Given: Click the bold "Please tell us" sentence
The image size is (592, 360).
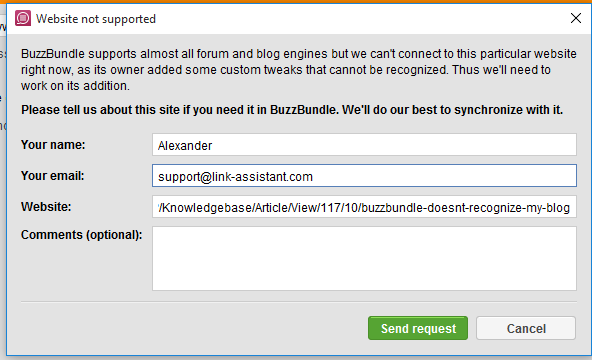Looking at the screenshot, I should pyautogui.click(x=292, y=110).
